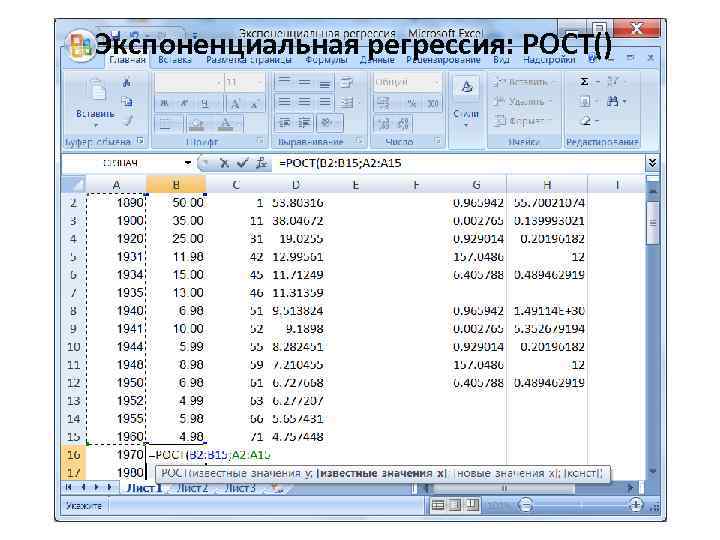Click the binoculars find and select icon

613,101
